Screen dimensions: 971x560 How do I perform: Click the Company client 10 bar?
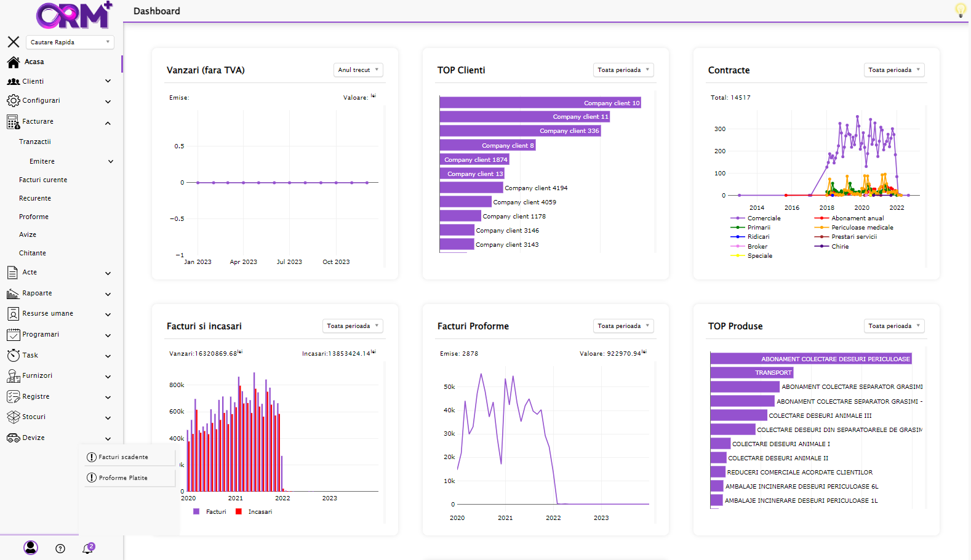540,103
